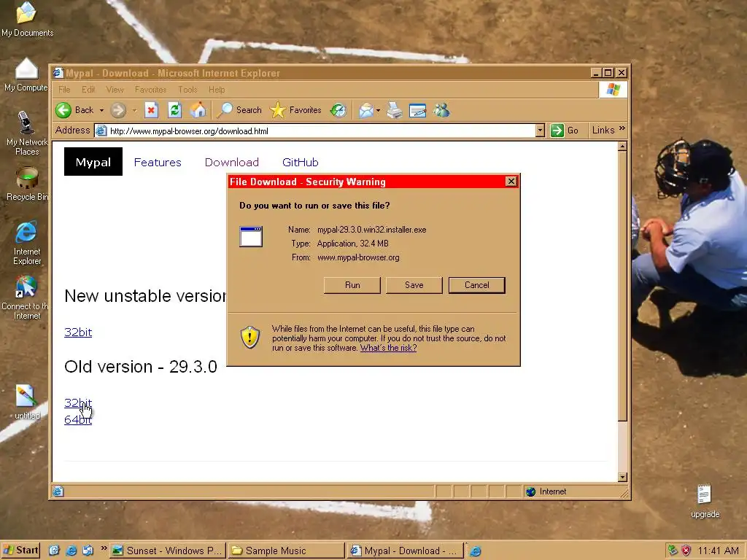Click the Back arrow icon in the IE toolbar

pos(63,111)
